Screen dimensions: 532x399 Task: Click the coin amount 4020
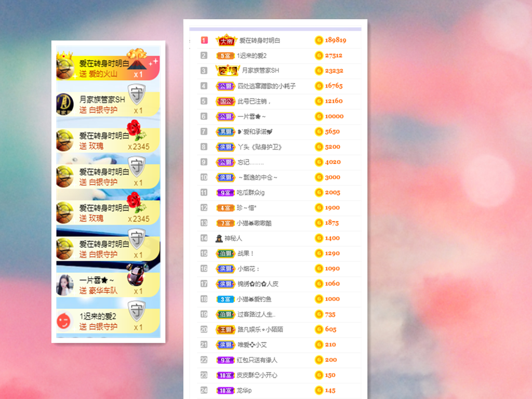tap(333, 162)
